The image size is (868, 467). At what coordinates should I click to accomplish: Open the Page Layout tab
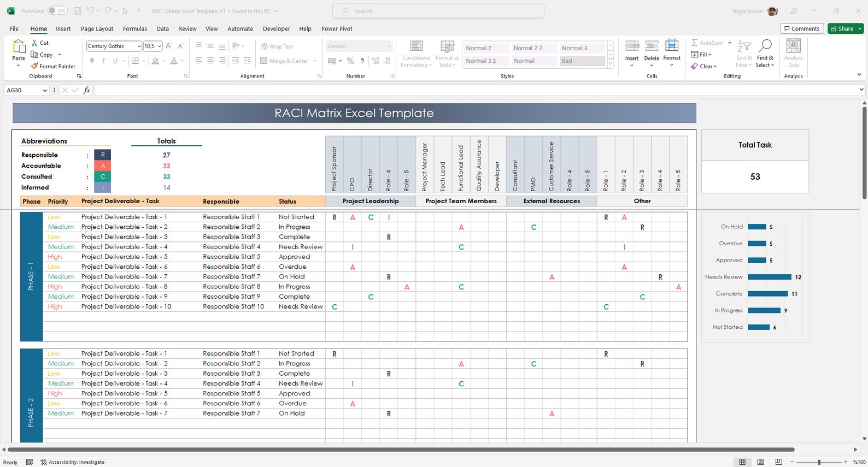click(97, 29)
